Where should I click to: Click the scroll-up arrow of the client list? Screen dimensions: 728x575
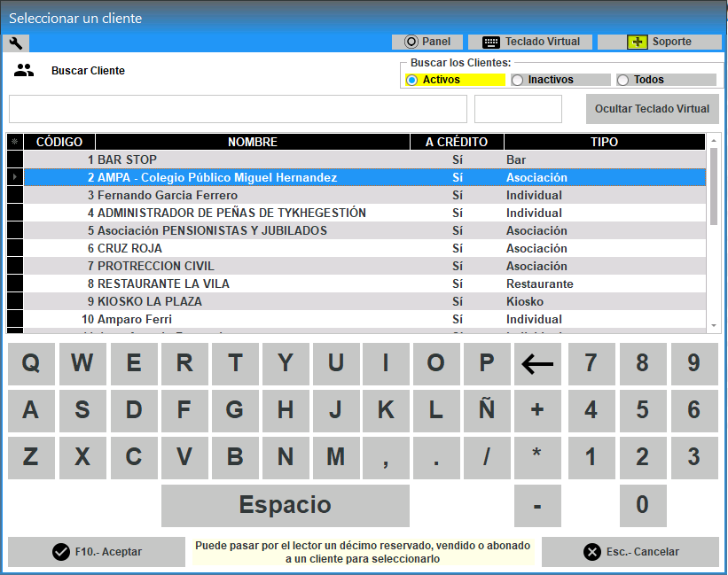point(714,140)
